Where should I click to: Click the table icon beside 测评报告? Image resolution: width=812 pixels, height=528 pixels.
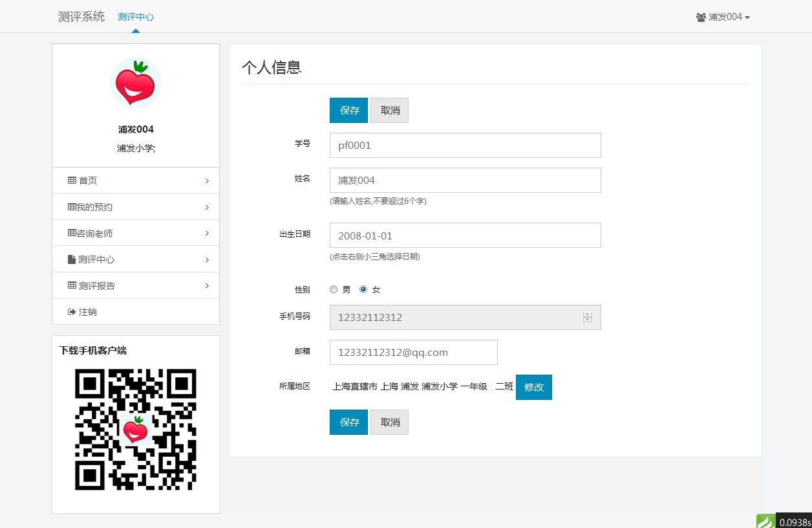pos(72,285)
